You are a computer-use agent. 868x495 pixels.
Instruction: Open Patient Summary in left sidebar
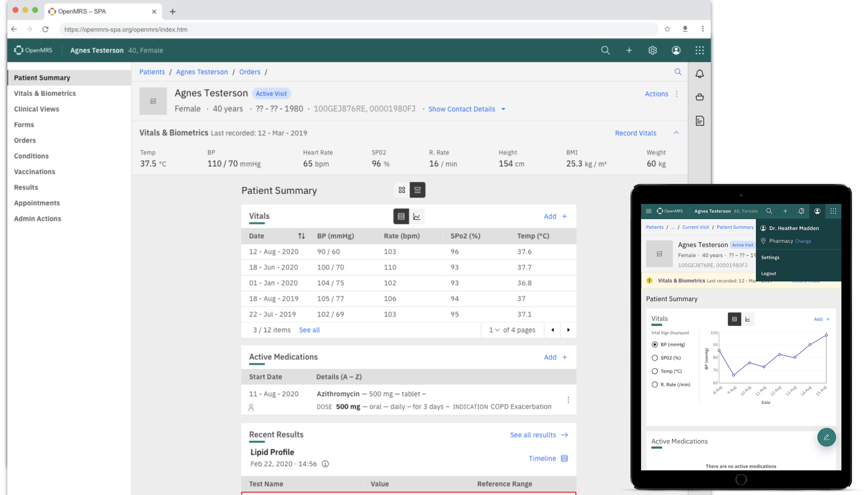(x=69, y=77)
